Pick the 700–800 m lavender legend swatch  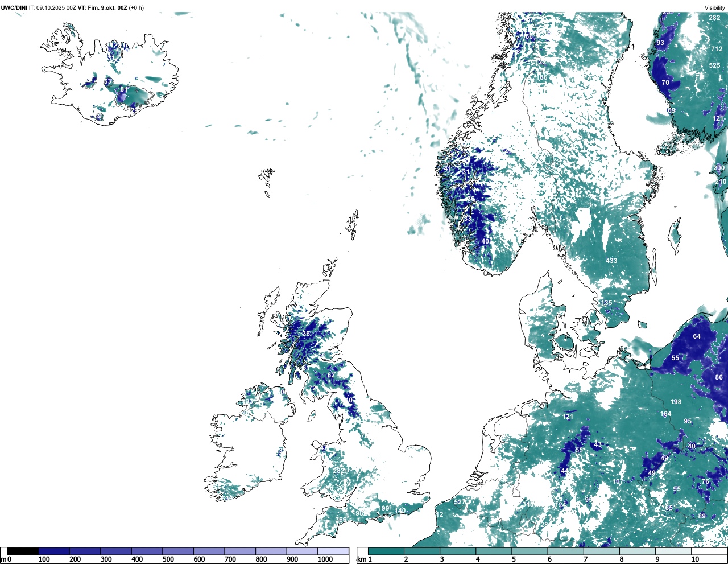click(240, 551)
